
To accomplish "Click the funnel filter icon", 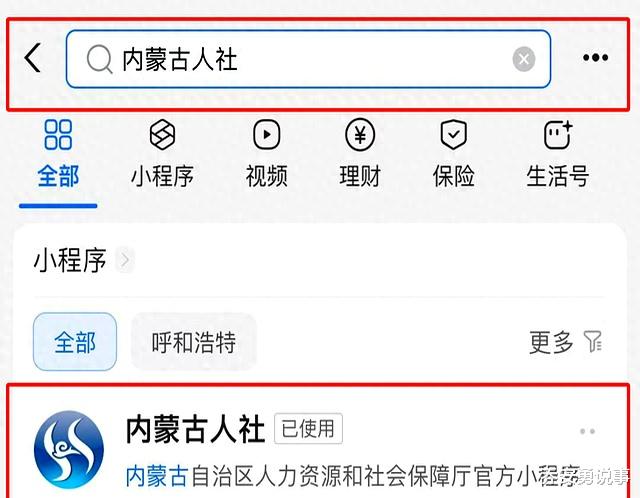I will (593, 342).
